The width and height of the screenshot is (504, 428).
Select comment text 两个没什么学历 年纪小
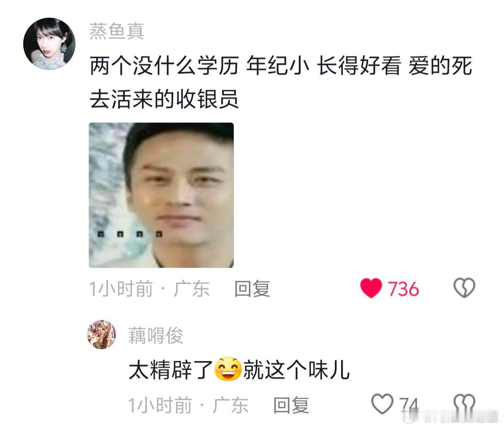coord(200,67)
